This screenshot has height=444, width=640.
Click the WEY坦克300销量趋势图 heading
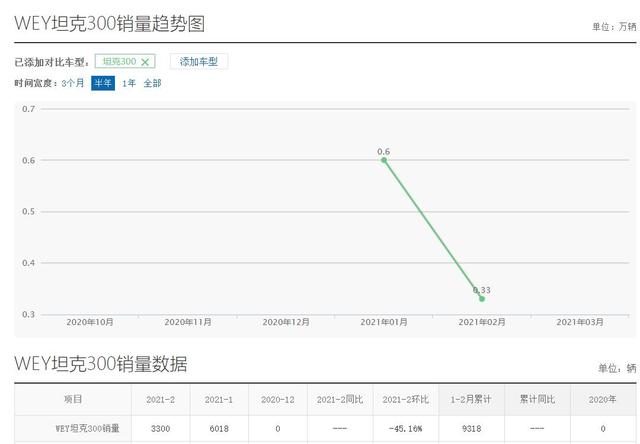pos(109,23)
